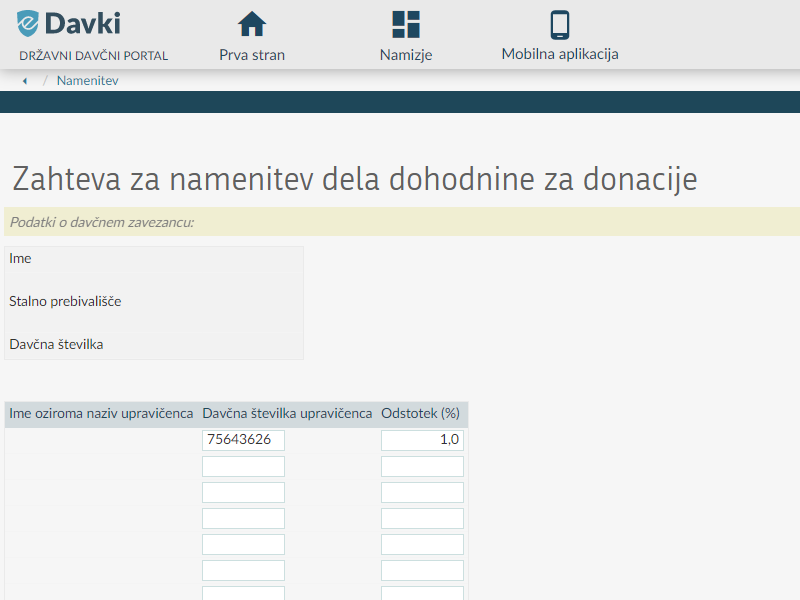The width and height of the screenshot is (800, 600).
Task: Click the Davčna številka taxpayer label
Action: click(x=56, y=344)
